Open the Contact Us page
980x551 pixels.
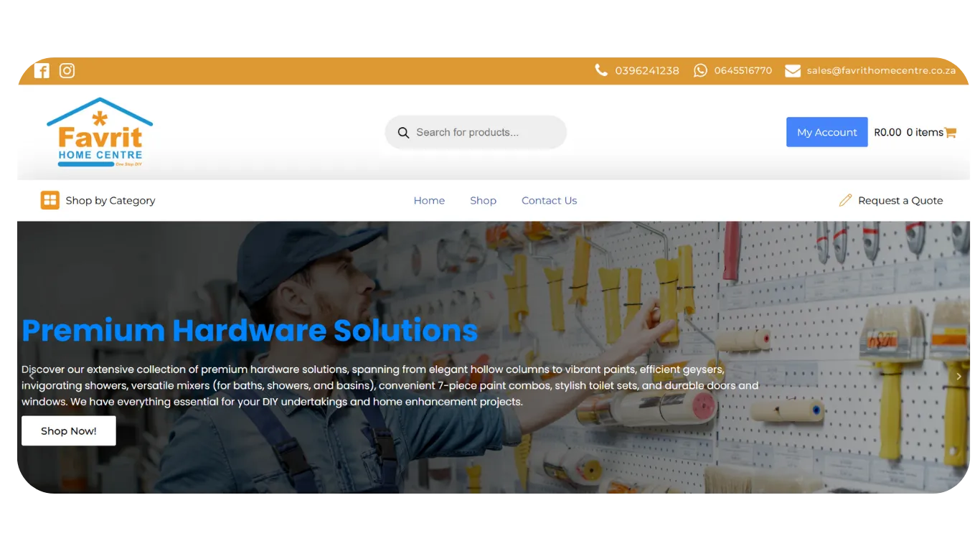(549, 200)
